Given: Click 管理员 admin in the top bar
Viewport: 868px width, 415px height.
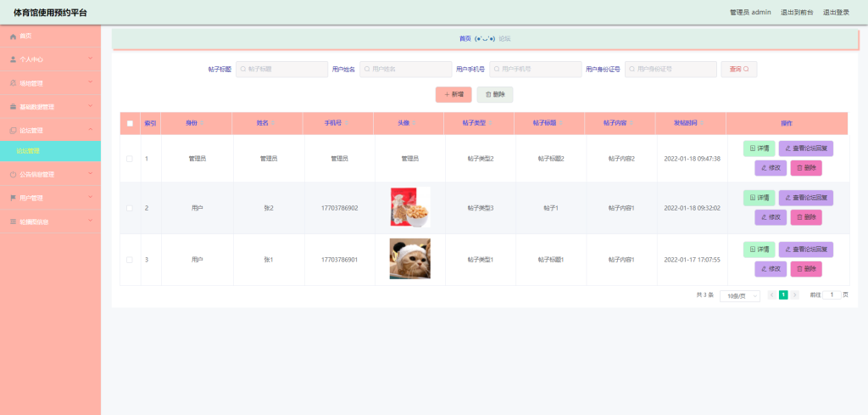Looking at the screenshot, I should click(x=751, y=12).
